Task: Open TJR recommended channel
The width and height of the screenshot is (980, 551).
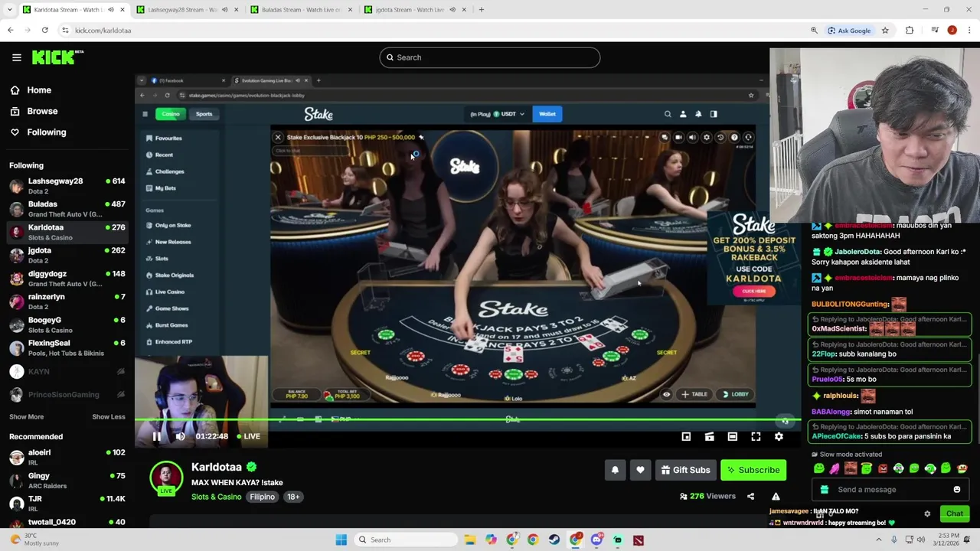Action: pyautogui.click(x=67, y=503)
